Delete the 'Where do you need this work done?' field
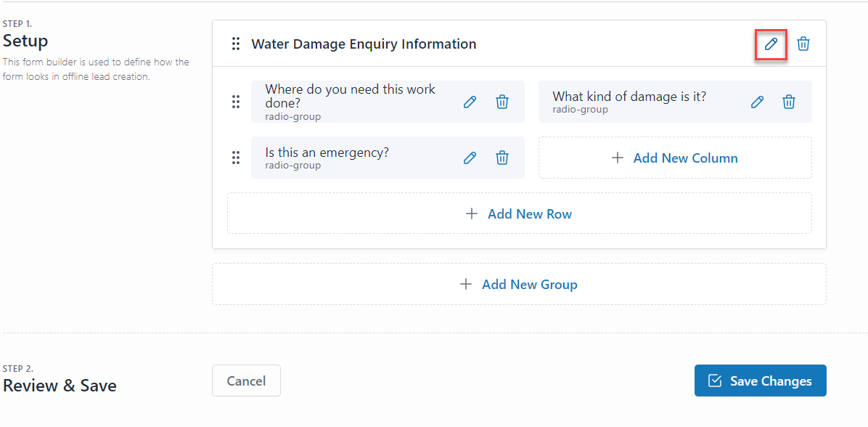 pos(501,102)
